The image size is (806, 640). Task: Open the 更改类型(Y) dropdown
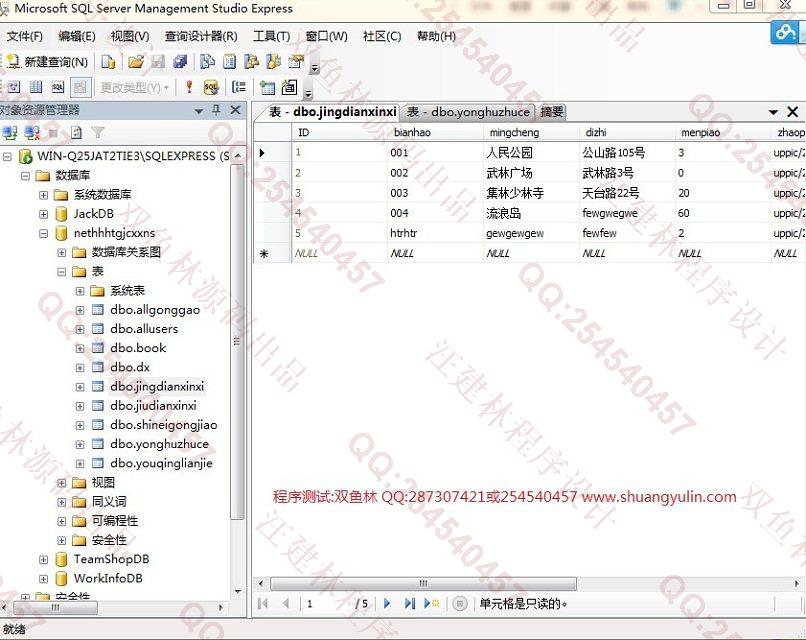click(x=135, y=88)
